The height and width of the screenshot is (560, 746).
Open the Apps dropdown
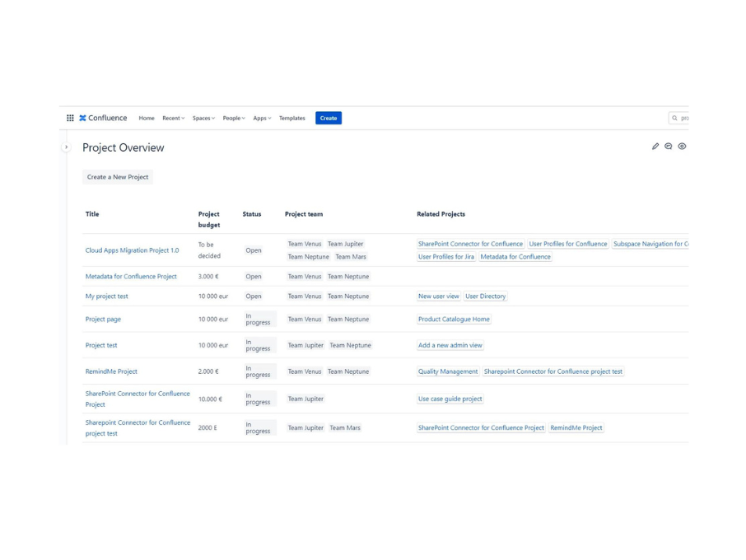point(262,118)
